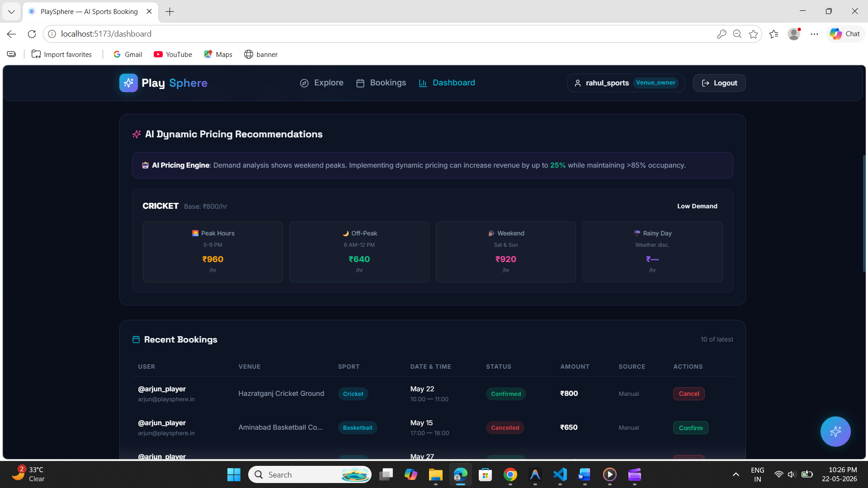
Task: Open File Explorer from taskbar
Action: click(435, 475)
